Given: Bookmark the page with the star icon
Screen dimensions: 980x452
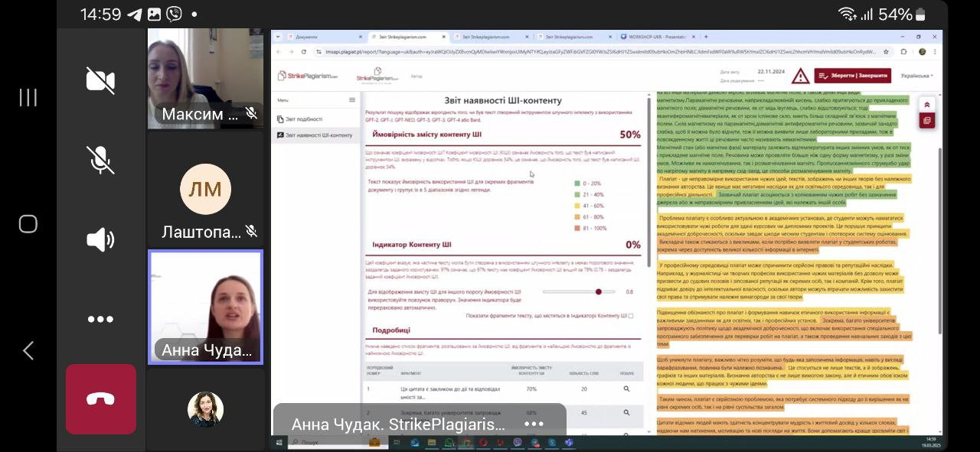Looking at the screenshot, I should (x=887, y=52).
